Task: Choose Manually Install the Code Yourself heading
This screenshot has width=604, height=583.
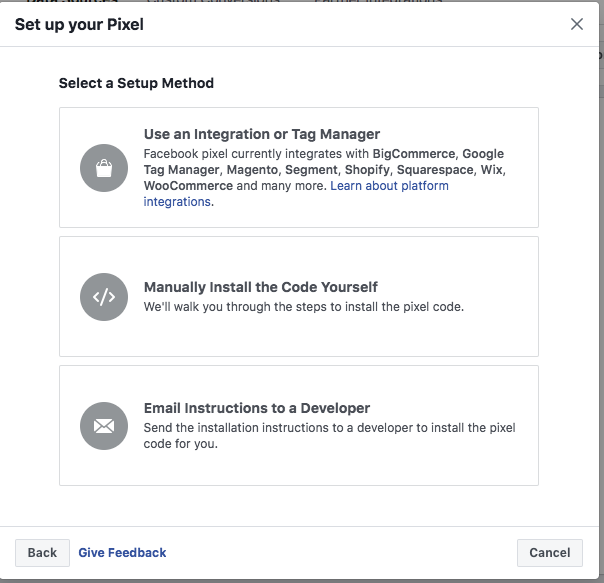Action: point(261,287)
